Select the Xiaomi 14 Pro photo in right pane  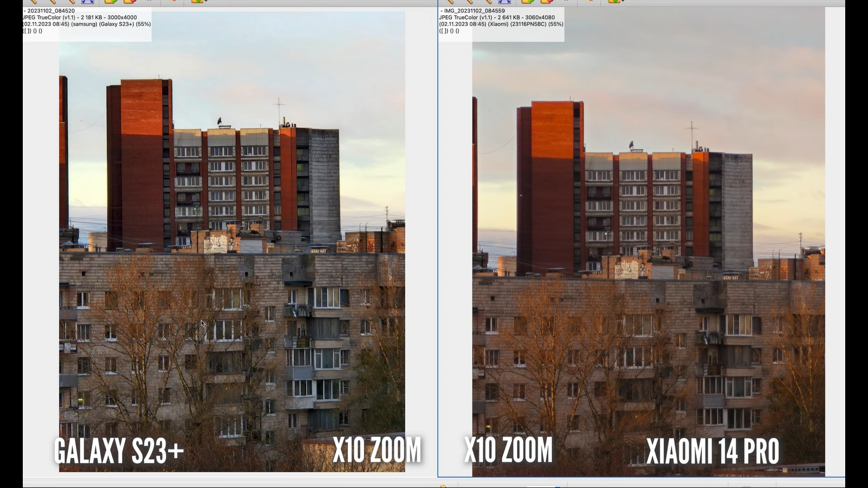pyautogui.click(x=649, y=242)
